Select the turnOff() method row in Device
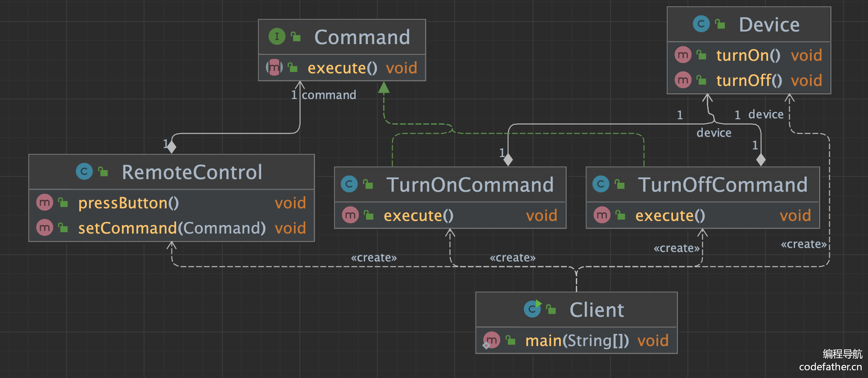The width and height of the screenshot is (868, 378). [x=748, y=81]
